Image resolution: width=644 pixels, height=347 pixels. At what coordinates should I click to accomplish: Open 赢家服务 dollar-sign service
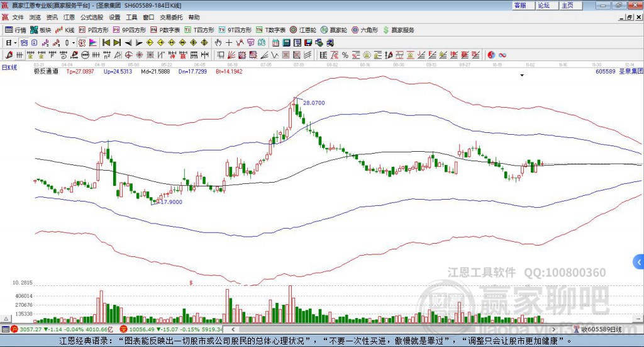398,30
